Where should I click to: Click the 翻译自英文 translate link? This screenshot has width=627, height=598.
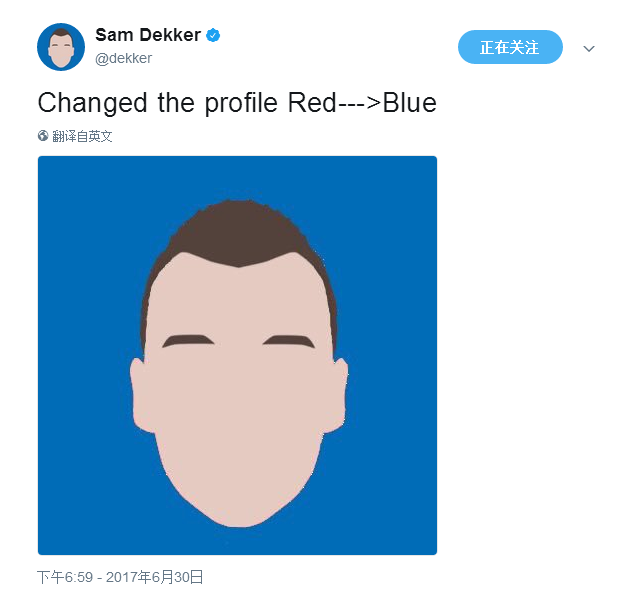[82, 136]
